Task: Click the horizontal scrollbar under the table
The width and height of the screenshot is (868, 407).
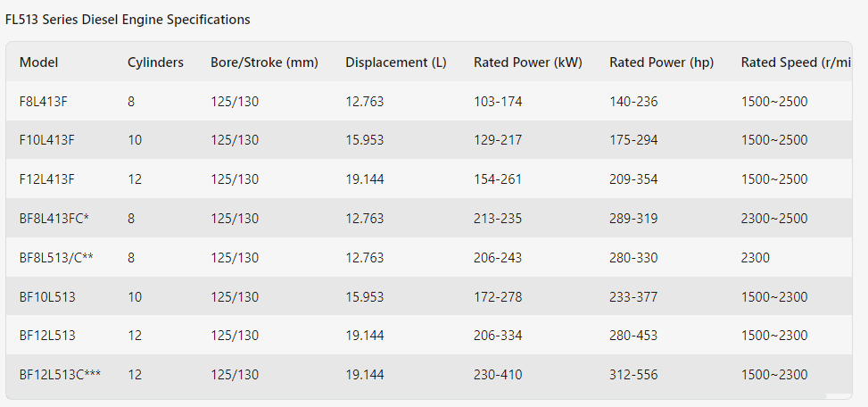Action: click(x=429, y=396)
